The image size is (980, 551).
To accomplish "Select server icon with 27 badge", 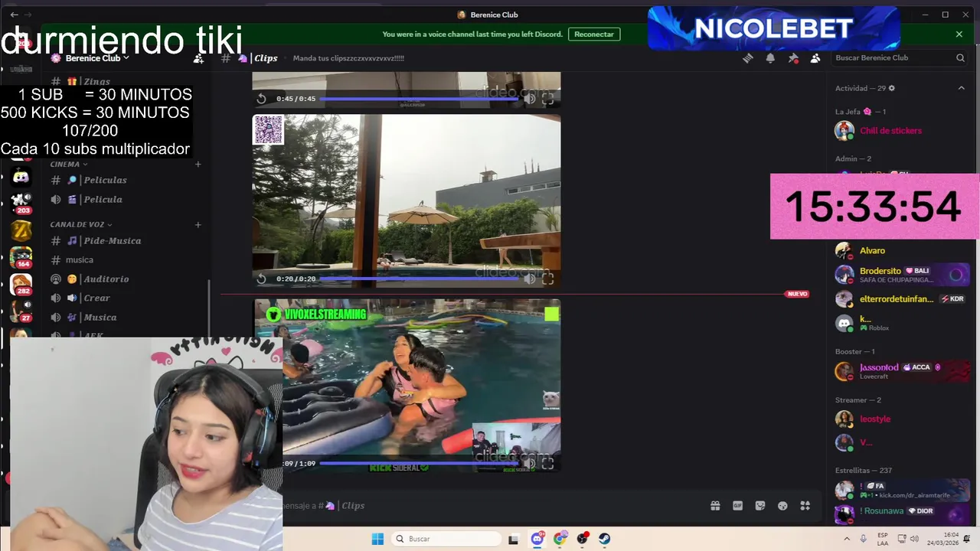I will [21, 311].
